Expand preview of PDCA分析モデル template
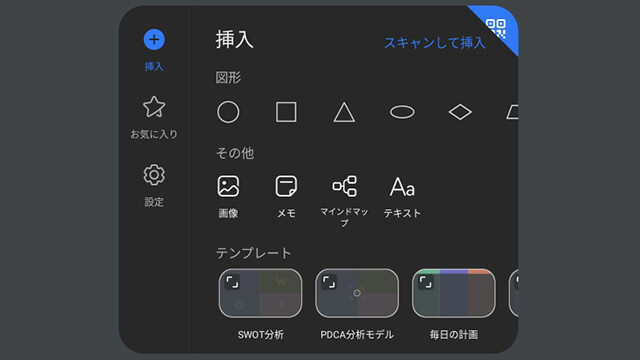640x360 pixels. coord(329,282)
